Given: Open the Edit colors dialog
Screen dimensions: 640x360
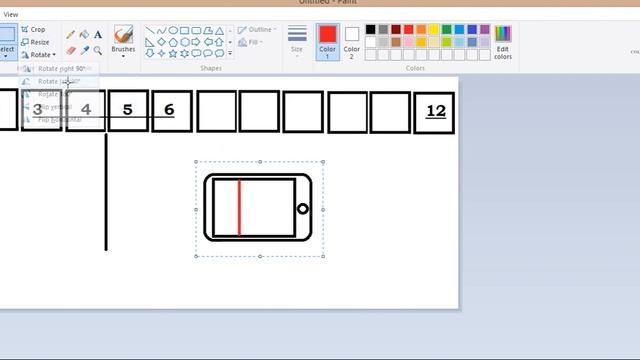Looking at the screenshot, I should 503,42.
